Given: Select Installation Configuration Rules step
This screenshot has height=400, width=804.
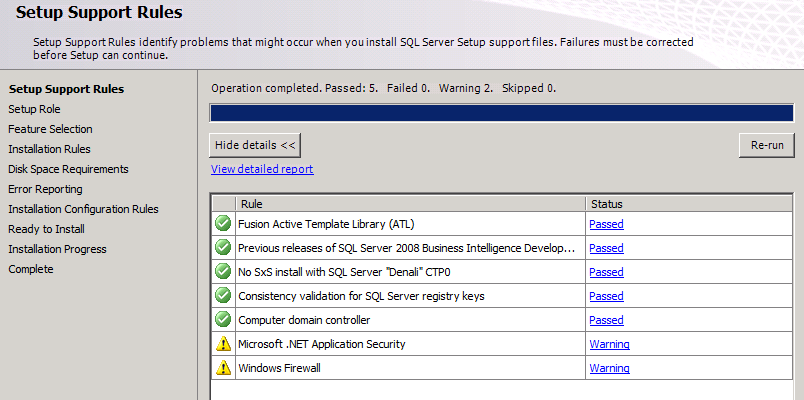Looking at the screenshot, I should (83, 209).
